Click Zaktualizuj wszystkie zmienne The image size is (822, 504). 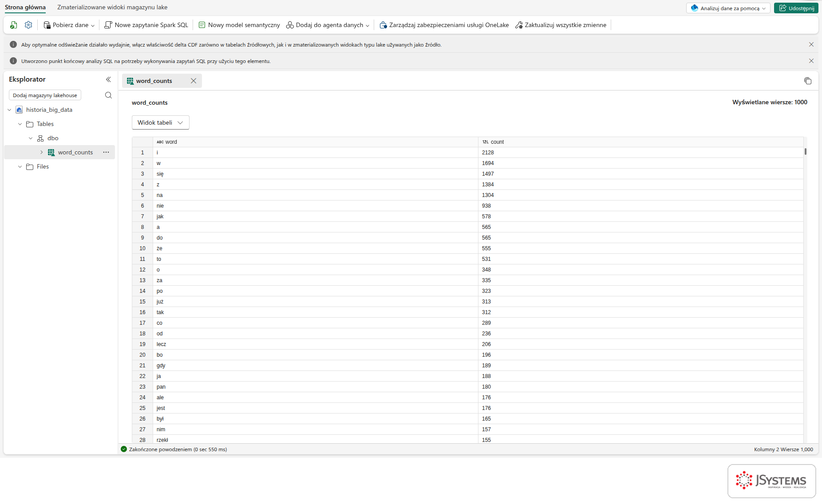click(561, 25)
